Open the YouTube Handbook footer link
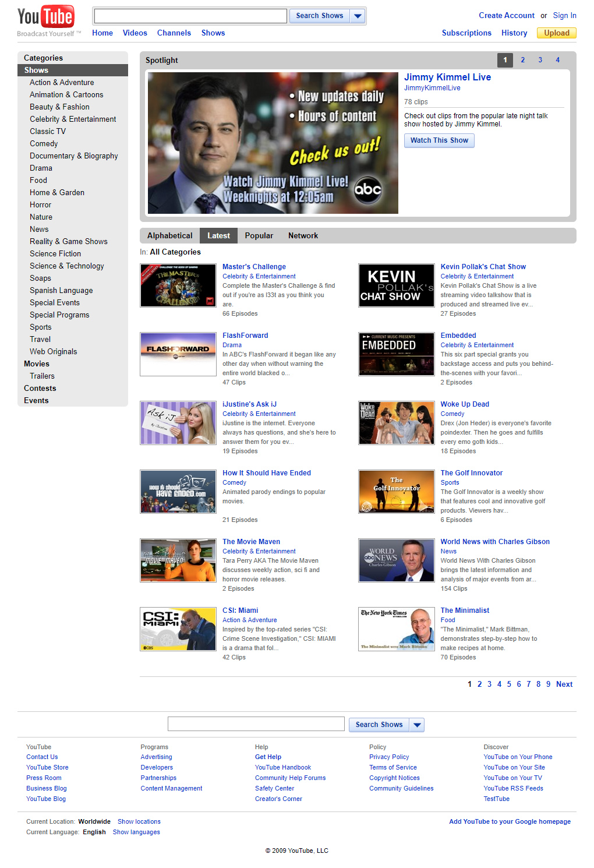Viewport: 594px width, 868px height. tap(283, 768)
